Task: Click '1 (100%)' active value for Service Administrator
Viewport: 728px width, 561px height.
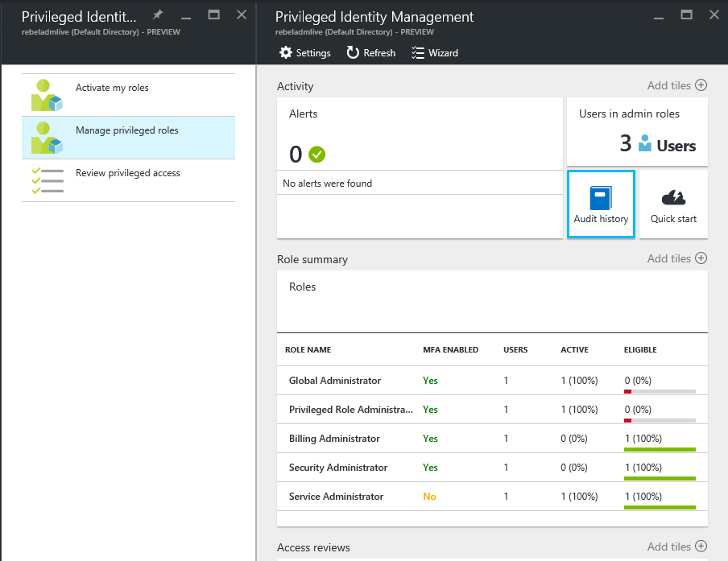Action: tap(580, 497)
